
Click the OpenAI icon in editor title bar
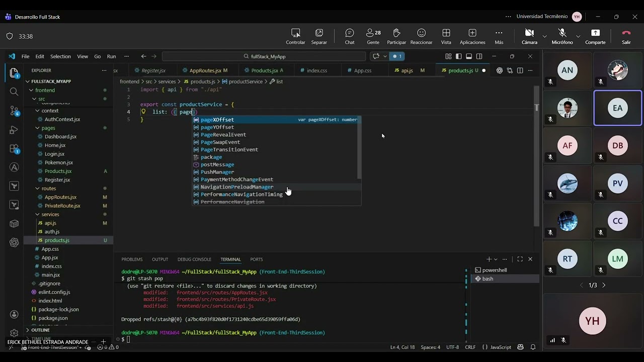coord(500,70)
